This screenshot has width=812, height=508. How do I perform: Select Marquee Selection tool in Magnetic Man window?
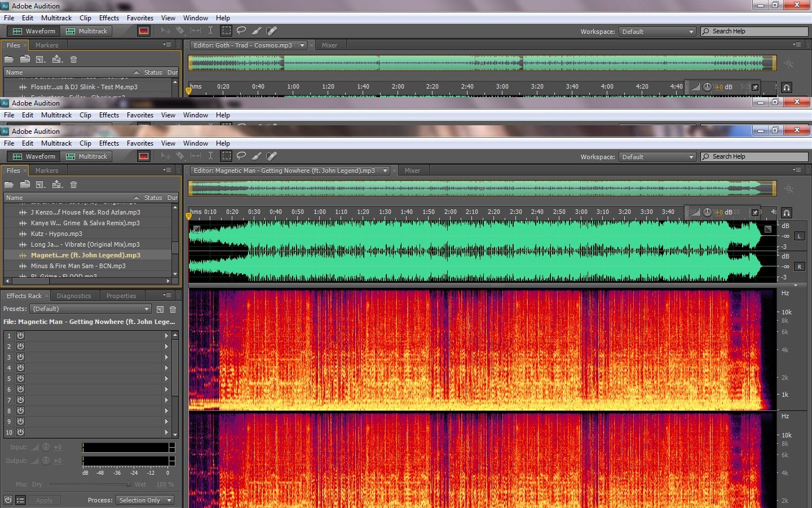[226, 156]
